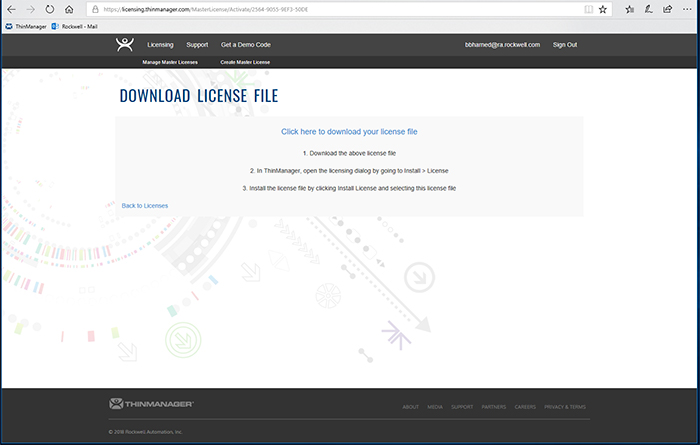This screenshot has height=445, width=700.
Task: Open reading view icon in the address bar
Action: tap(588, 9)
